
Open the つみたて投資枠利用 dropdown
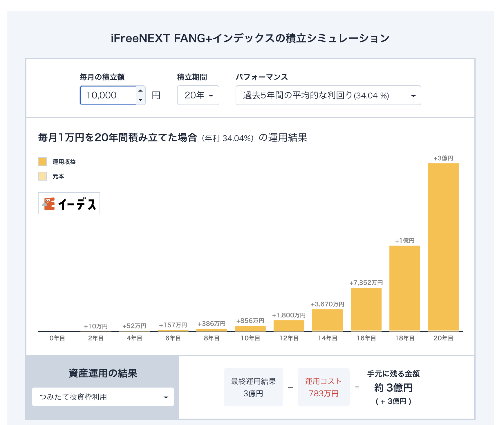(103, 397)
